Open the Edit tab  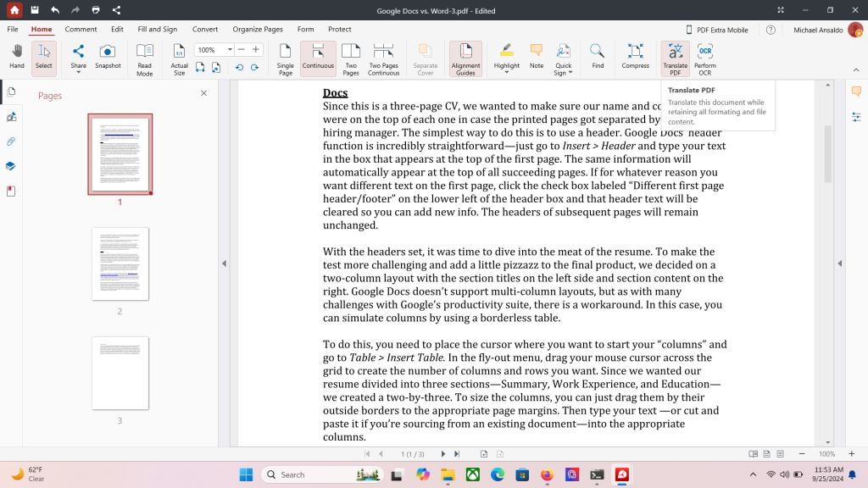coord(117,30)
